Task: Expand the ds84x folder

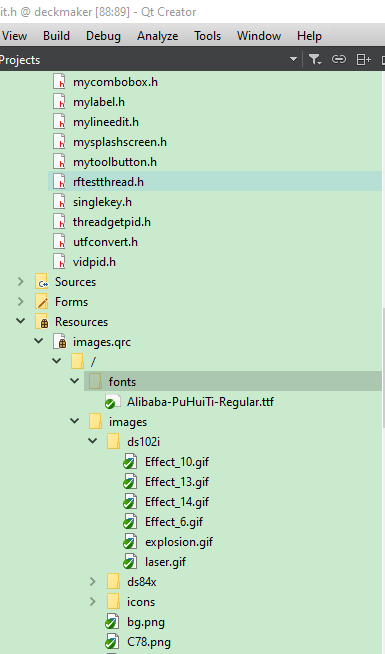Action: (93, 581)
